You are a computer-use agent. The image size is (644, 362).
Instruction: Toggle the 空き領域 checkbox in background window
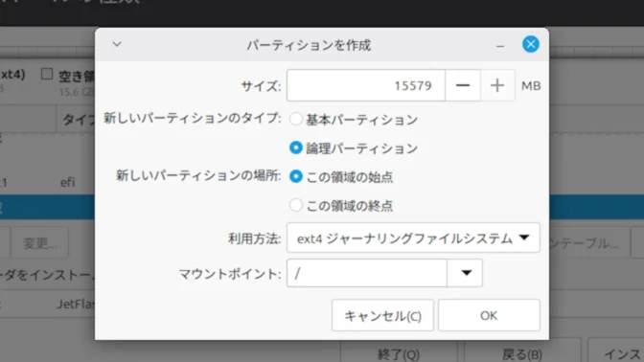tap(47, 75)
